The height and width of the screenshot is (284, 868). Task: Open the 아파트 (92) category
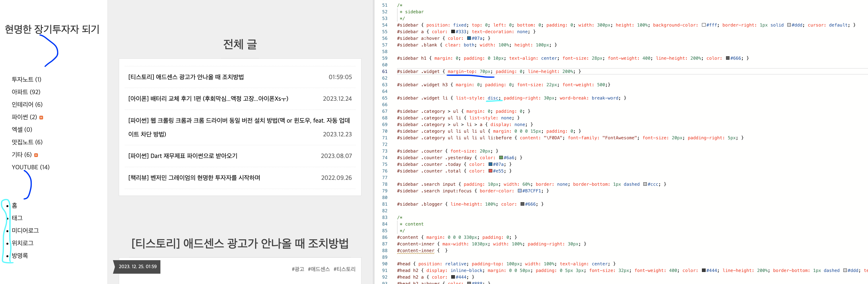pos(26,92)
